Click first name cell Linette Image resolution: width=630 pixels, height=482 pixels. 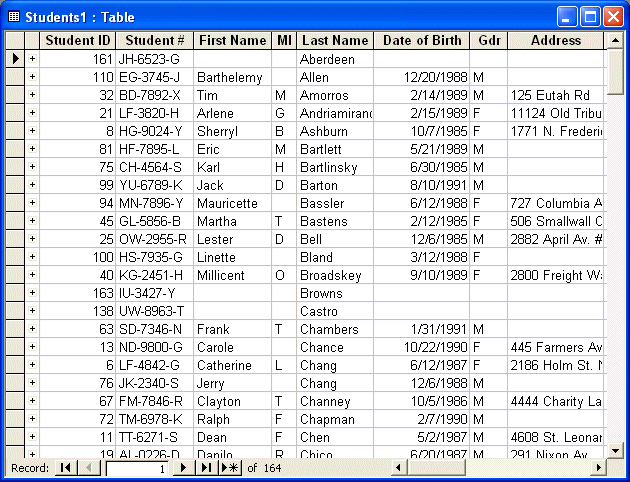pos(233,257)
